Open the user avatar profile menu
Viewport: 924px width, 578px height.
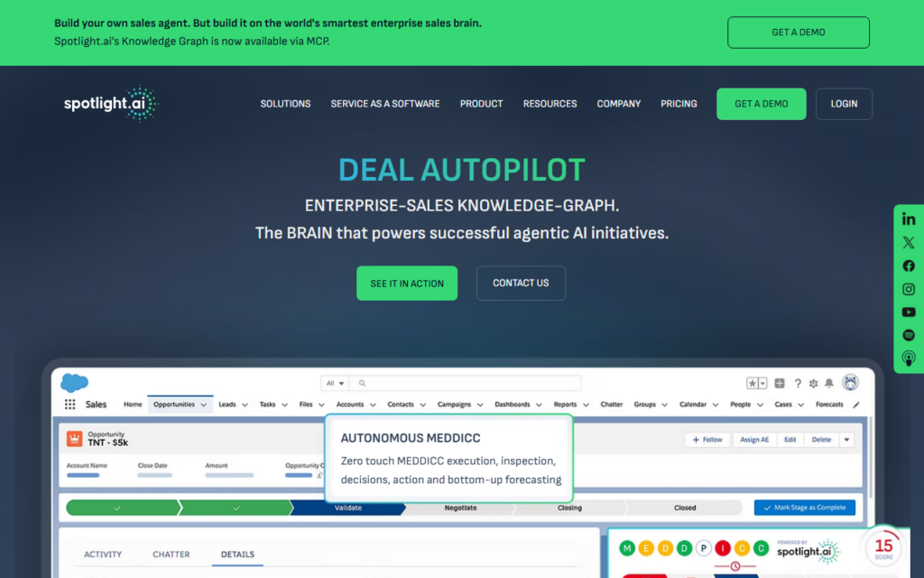pyautogui.click(x=850, y=383)
